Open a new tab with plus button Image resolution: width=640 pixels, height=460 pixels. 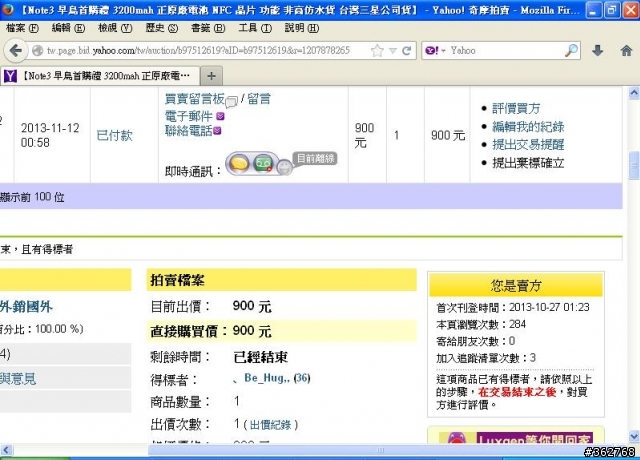tap(211, 76)
